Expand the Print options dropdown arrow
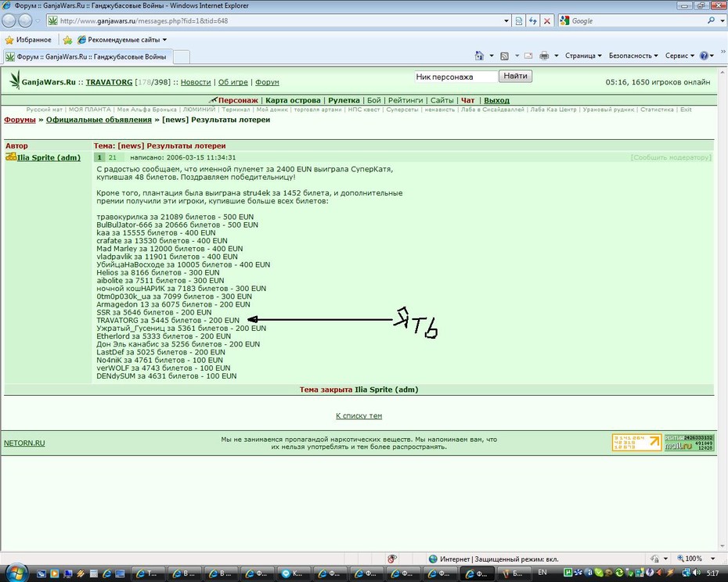The image size is (728, 582). coord(557,56)
